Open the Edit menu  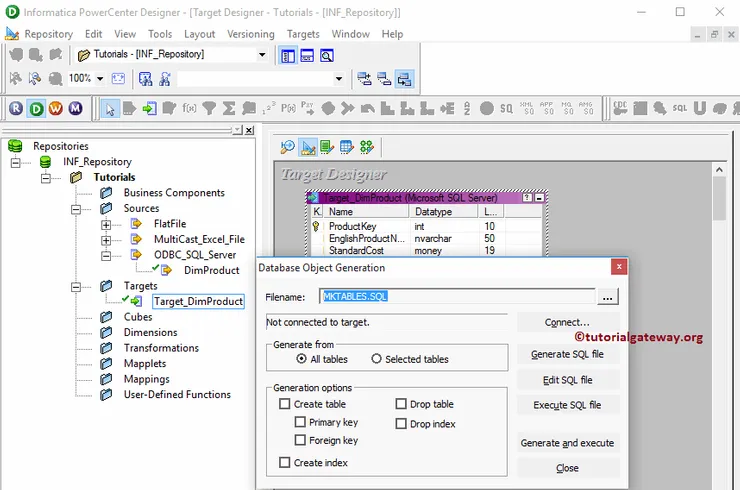pos(93,34)
